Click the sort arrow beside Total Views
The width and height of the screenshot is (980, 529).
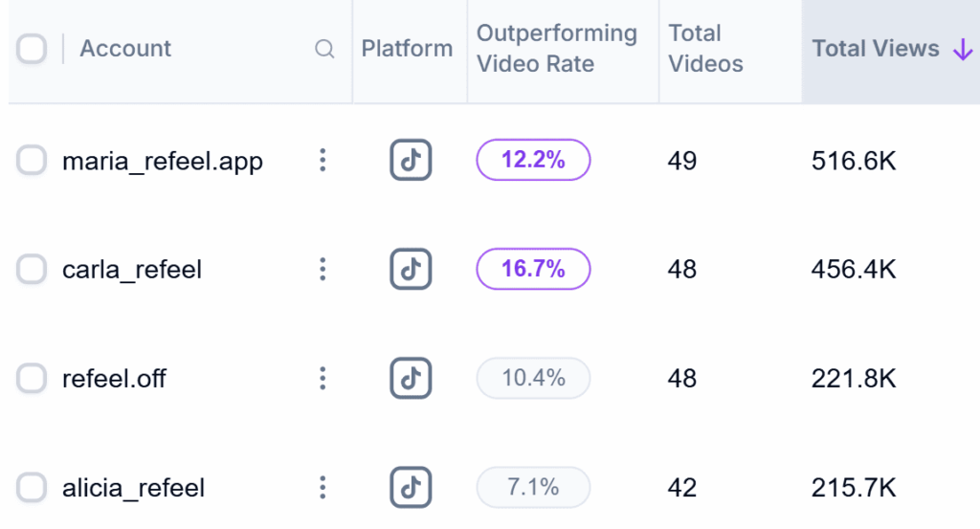[x=963, y=50]
